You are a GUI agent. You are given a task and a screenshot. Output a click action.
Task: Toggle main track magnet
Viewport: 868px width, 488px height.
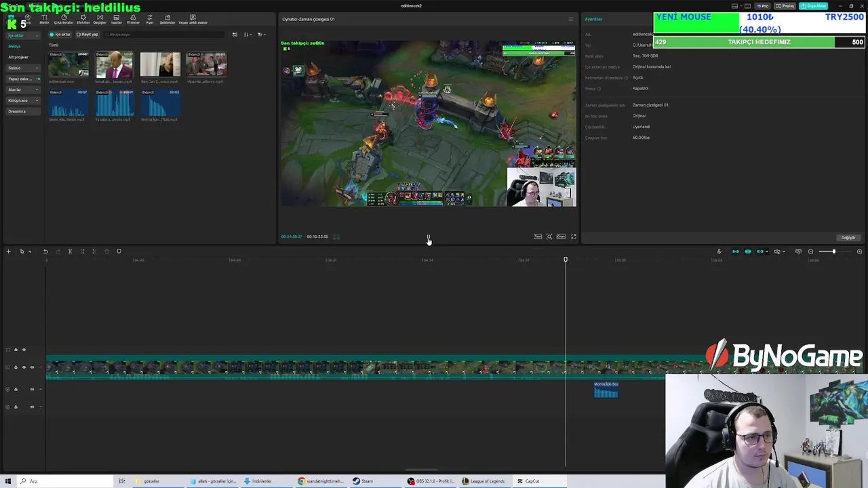736,251
